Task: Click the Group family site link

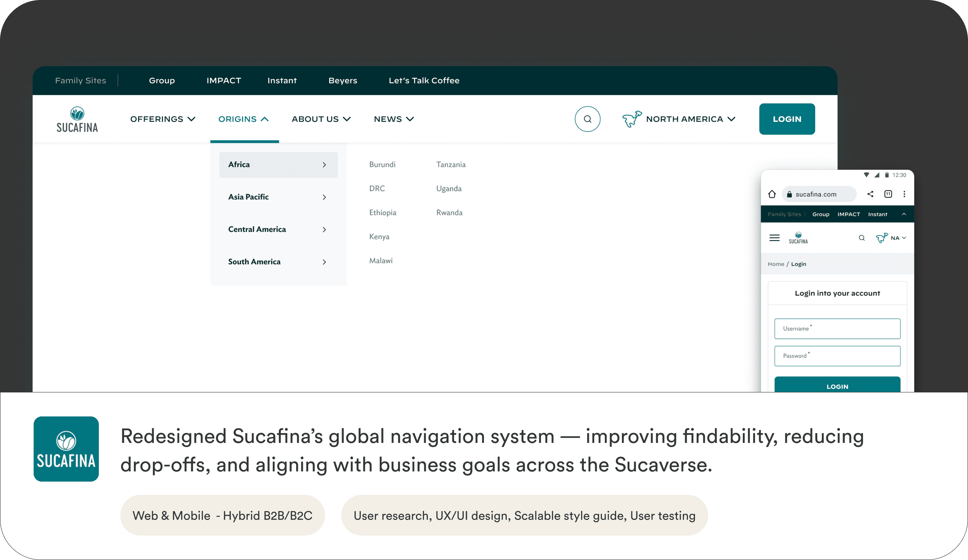Action: pyautogui.click(x=162, y=80)
